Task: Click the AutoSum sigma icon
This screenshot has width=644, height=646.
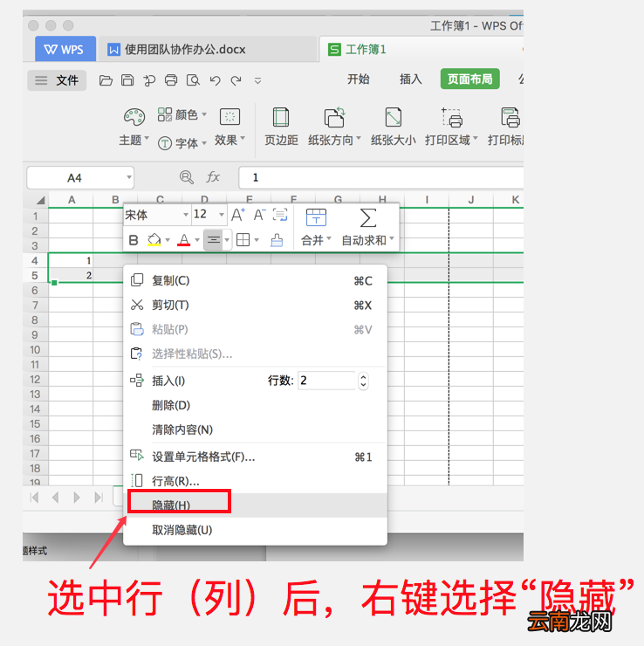Action: pos(368,217)
